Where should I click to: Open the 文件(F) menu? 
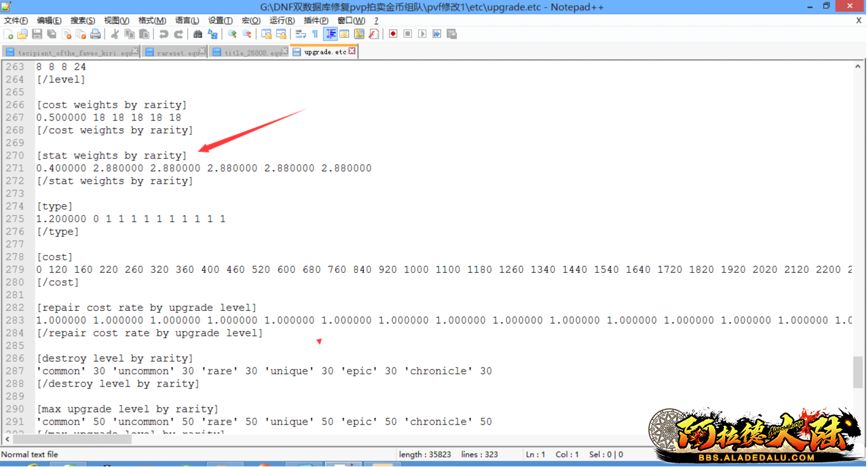pos(16,20)
